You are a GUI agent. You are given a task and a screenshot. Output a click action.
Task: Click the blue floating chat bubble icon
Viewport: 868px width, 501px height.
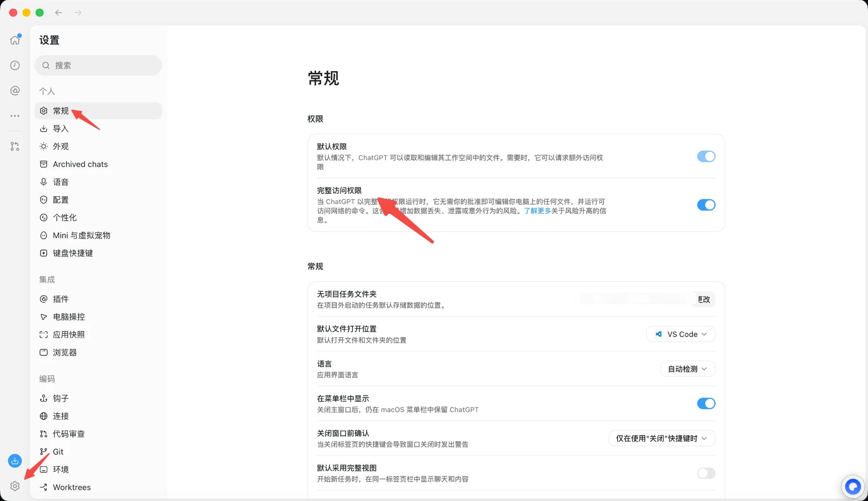click(x=853, y=486)
